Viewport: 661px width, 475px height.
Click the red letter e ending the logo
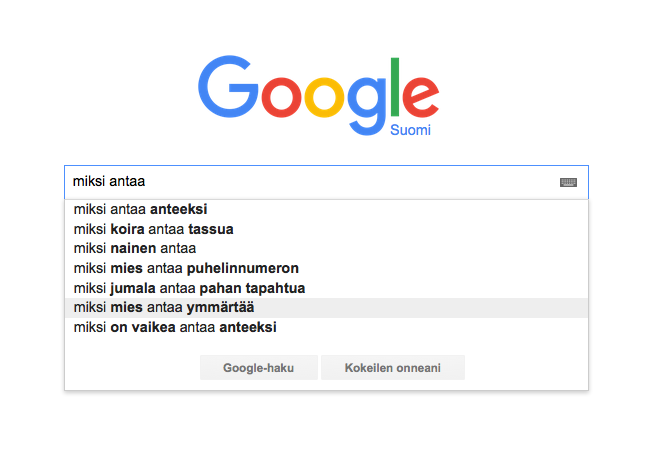[421, 97]
